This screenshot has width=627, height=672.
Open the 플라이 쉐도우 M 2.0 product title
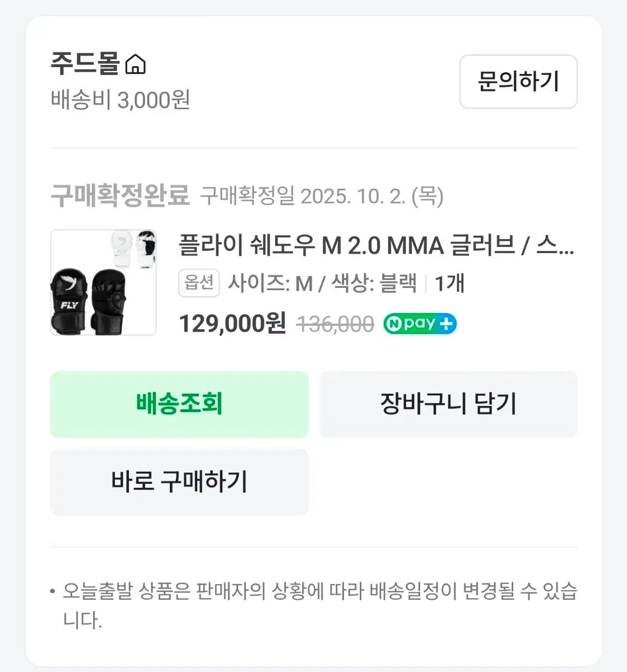click(x=376, y=245)
